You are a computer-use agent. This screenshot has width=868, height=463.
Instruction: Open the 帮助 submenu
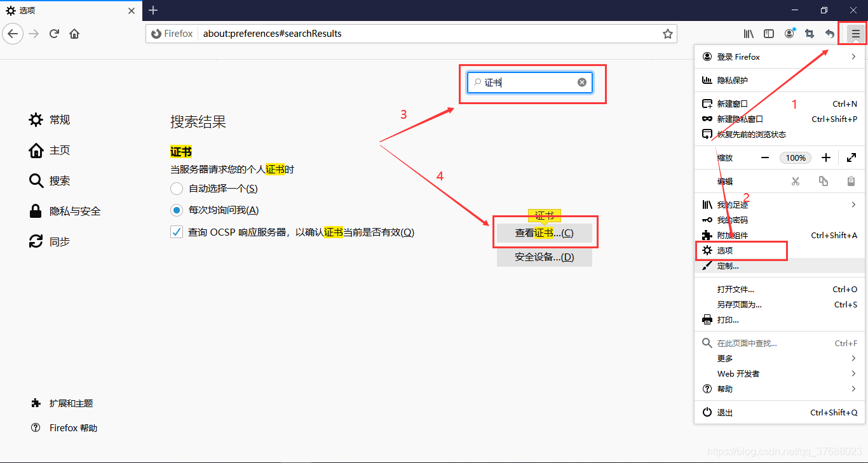click(x=780, y=389)
